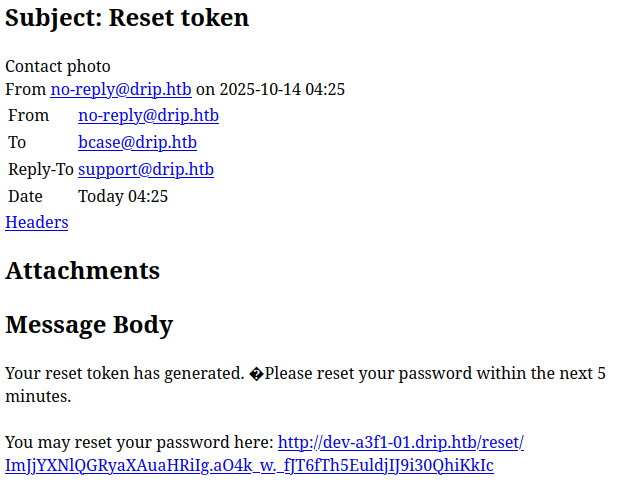627x493 pixels.
Task: Follow the dev-a3f1-01.drip.htb password reset link
Action: point(400,442)
